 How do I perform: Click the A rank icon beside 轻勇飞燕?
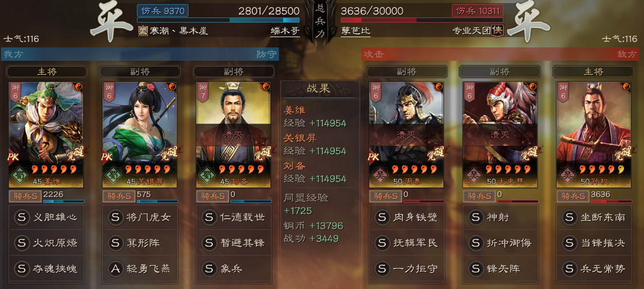click(x=115, y=268)
